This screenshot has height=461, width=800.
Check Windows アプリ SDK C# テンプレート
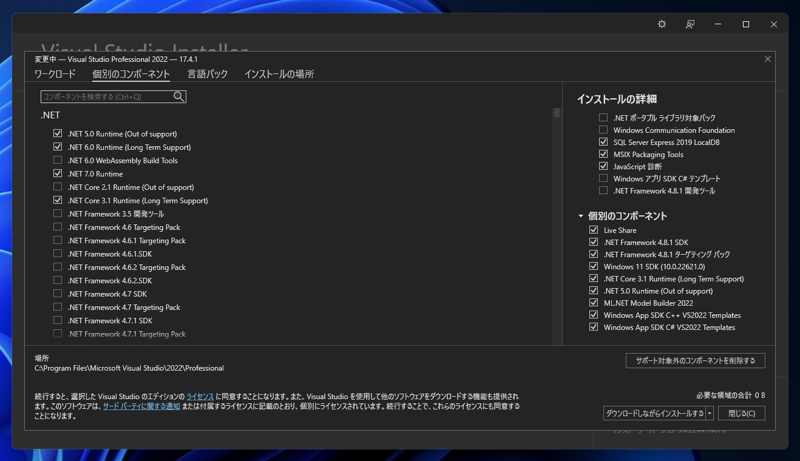click(x=603, y=178)
